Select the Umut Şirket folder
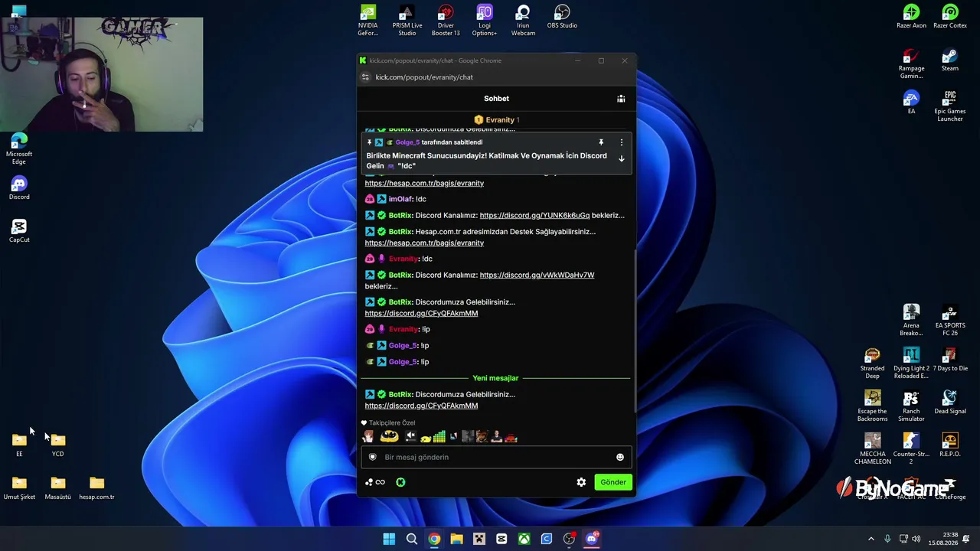The height and width of the screenshot is (551, 980). coord(19,488)
